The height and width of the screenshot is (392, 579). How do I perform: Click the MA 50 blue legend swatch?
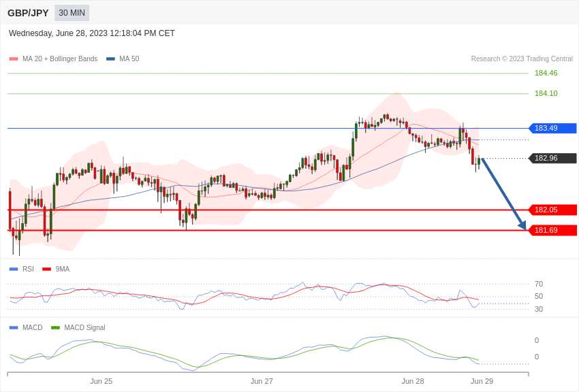(x=110, y=59)
